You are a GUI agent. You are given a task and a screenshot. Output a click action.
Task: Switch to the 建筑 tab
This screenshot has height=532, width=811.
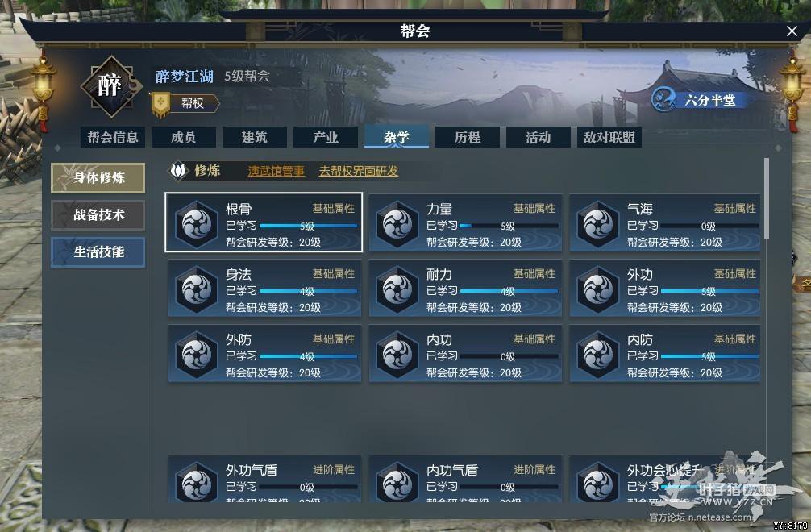click(255, 138)
